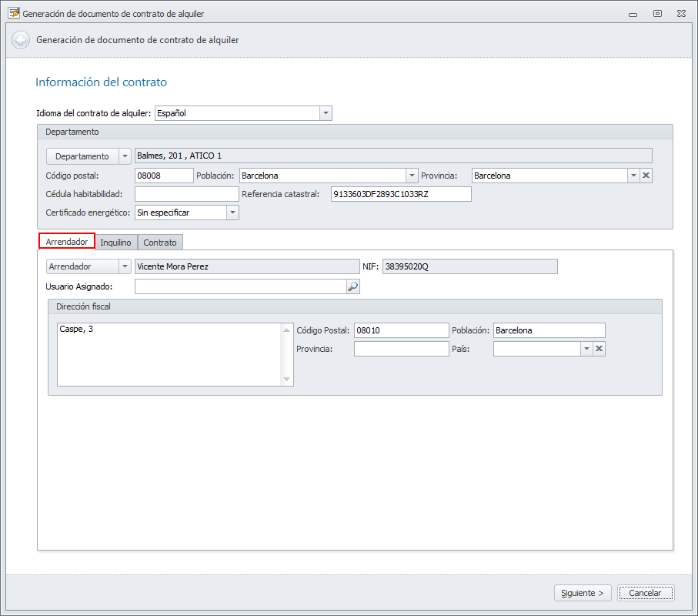
Task: Open Certificado energético dropdown
Action: 233,213
